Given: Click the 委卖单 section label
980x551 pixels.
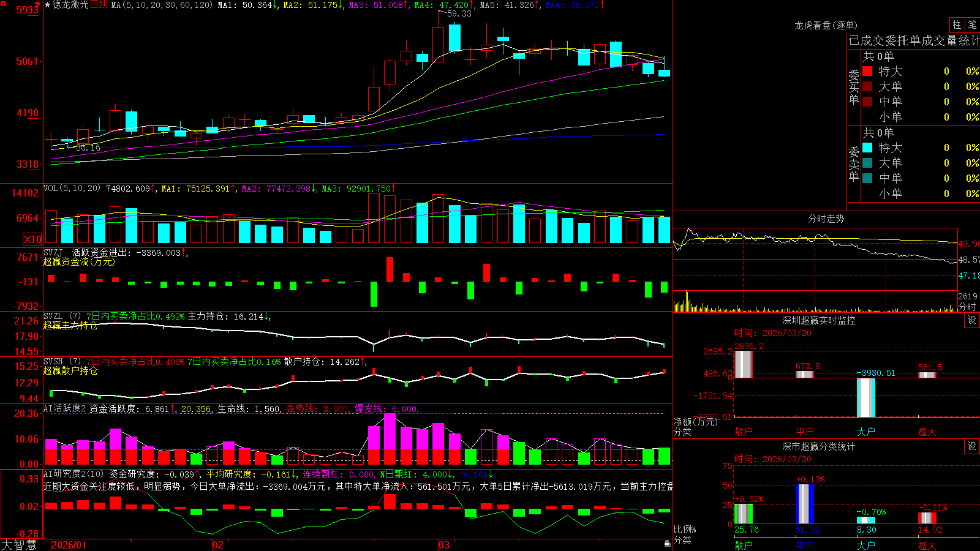Looking at the screenshot, I should pyautogui.click(x=854, y=163).
